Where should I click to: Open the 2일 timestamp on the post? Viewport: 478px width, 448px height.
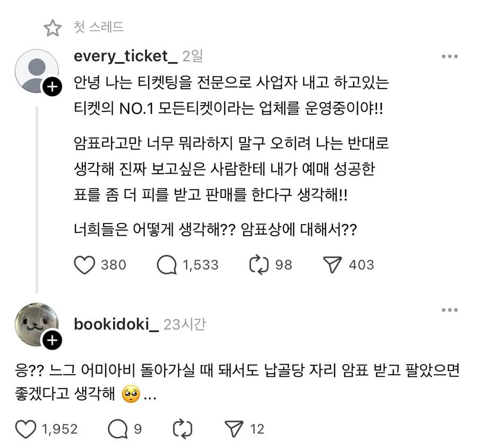point(192,56)
